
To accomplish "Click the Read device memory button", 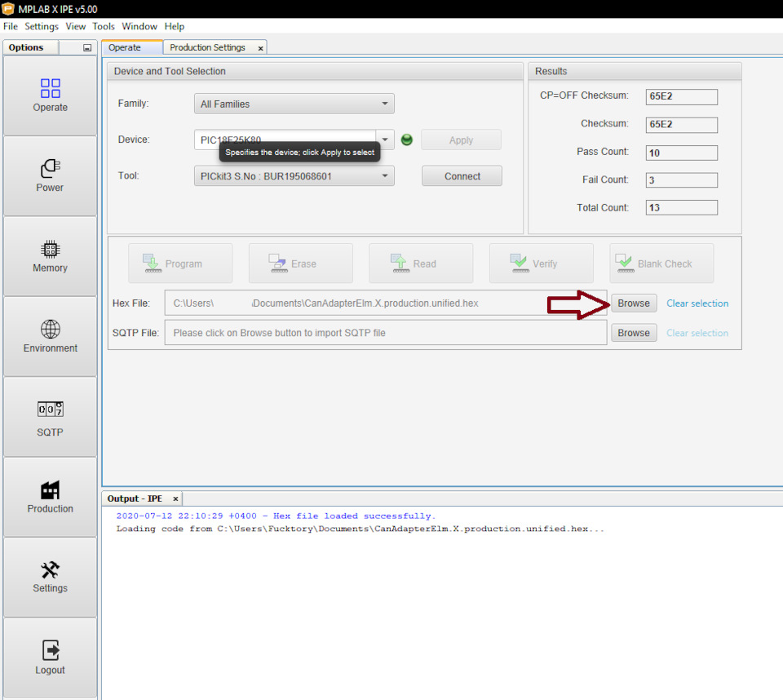I will tap(421, 264).
